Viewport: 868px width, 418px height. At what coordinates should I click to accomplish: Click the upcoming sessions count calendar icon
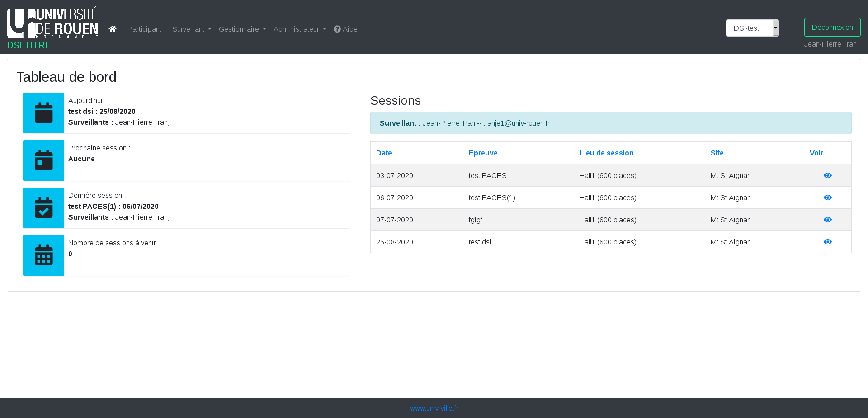(x=43, y=255)
